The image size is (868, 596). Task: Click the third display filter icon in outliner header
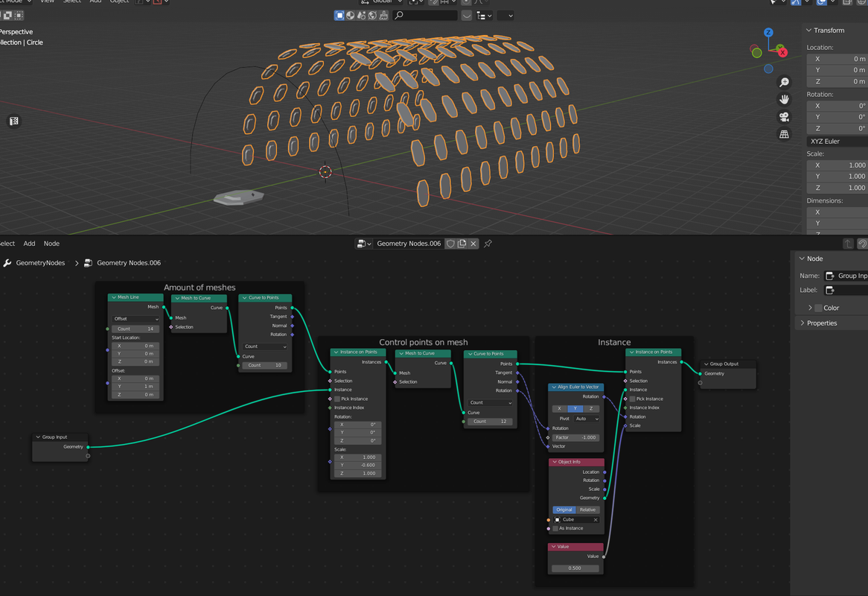pyautogui.click(x=362, y=16)
